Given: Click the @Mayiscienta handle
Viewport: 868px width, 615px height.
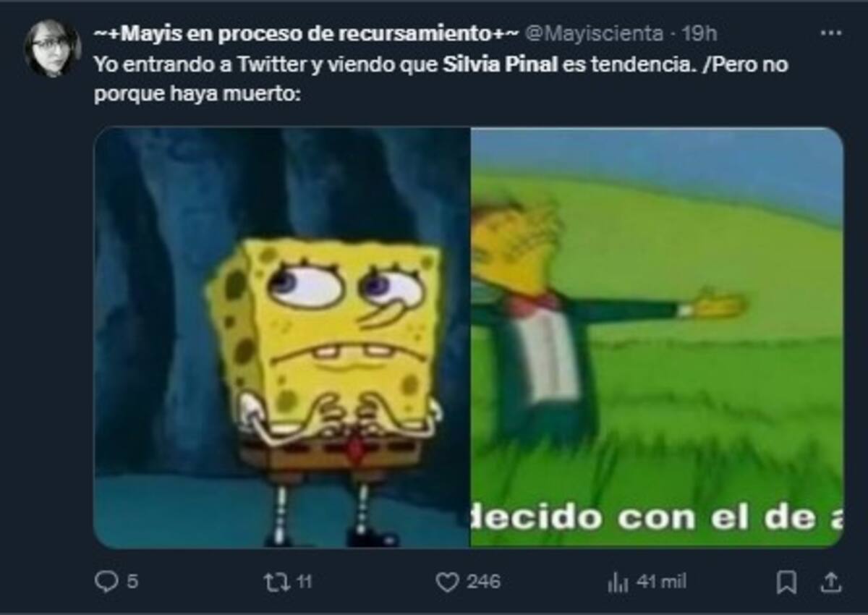Looking at the screenshot, I should click(x=593, y=33).
